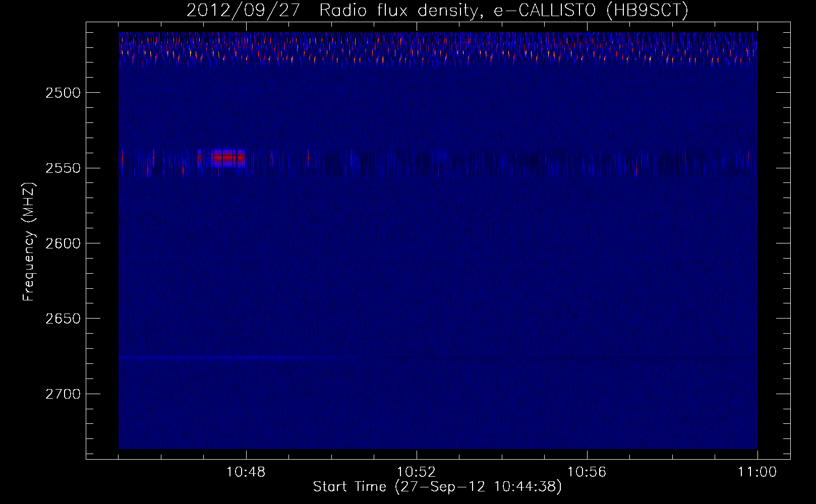The image size is (816, 504).
Task: Click the 2650 frequency tick label
Action: click(x=63, y=319)
